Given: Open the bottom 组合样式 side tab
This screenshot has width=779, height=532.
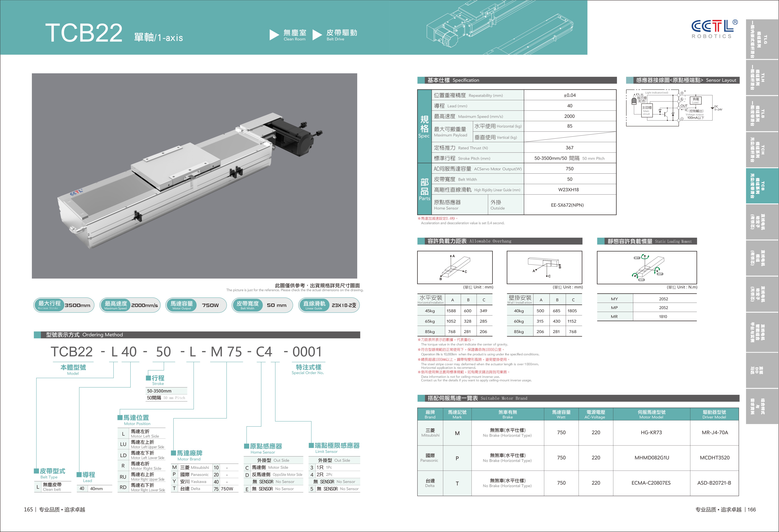Looking at the screenshot, I should point(762,406).
